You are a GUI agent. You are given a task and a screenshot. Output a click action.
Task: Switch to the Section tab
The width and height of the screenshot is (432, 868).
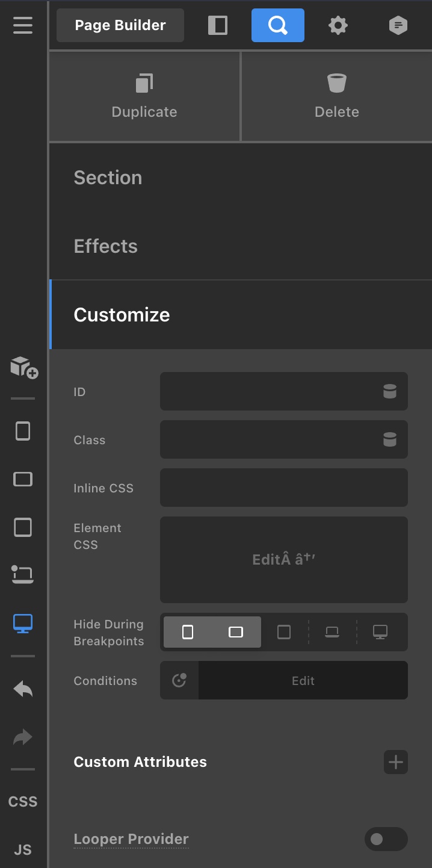pos(108,178)
